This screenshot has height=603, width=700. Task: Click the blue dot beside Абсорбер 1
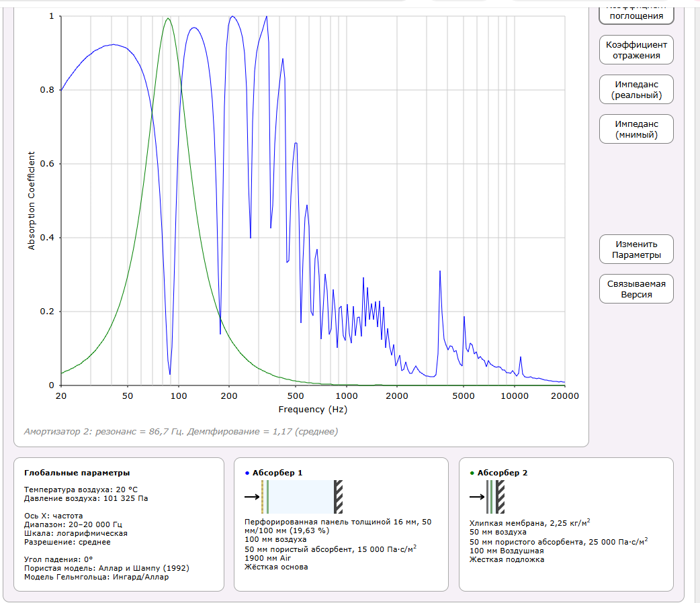[247, 473]
